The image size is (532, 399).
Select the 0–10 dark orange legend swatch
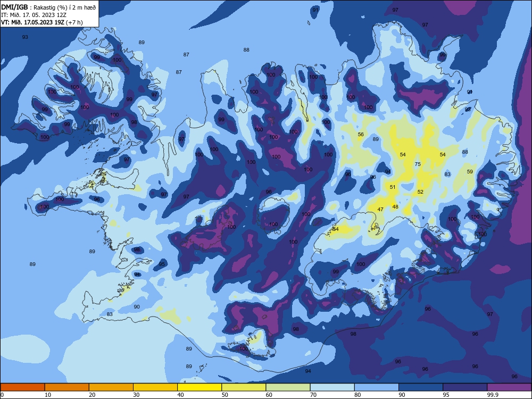pos(22,387)
